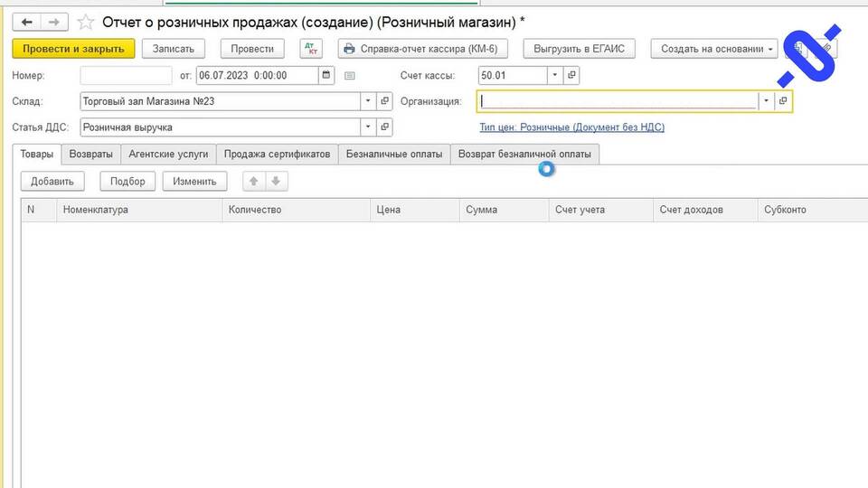Image resolution: width=868 pixels, height=488 pixels.
Task: Open the Дт/Кт postings icon
Action: [311, 49]
